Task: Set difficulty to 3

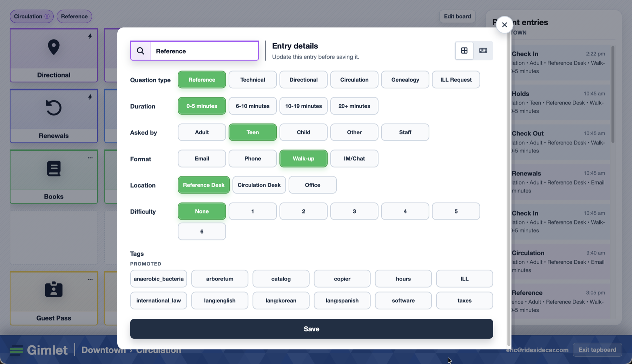Action: [354, 211]
